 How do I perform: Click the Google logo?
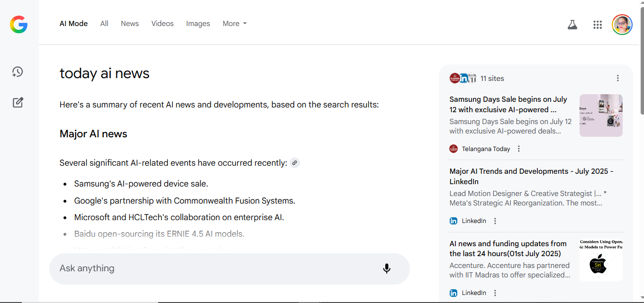pos(18,24)
